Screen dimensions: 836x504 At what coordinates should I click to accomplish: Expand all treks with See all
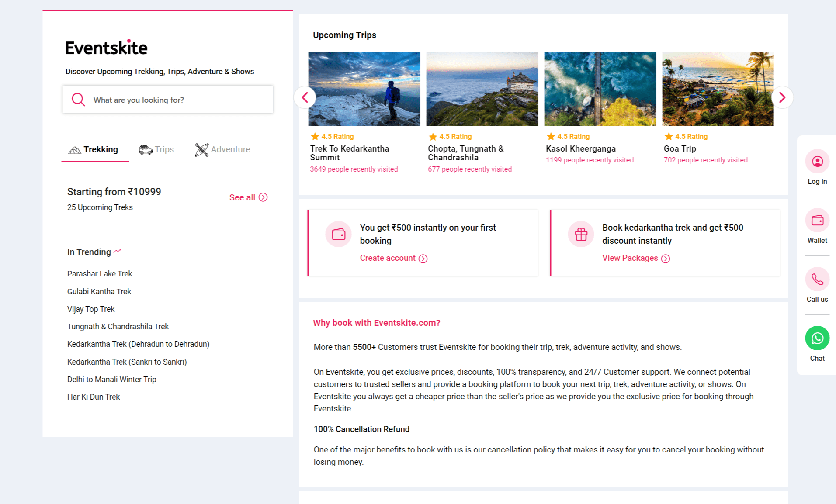pos(248,197)
